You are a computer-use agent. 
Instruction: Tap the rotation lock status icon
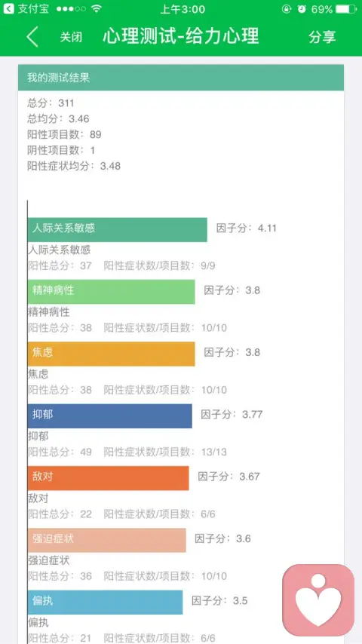[x=287, y=9]
